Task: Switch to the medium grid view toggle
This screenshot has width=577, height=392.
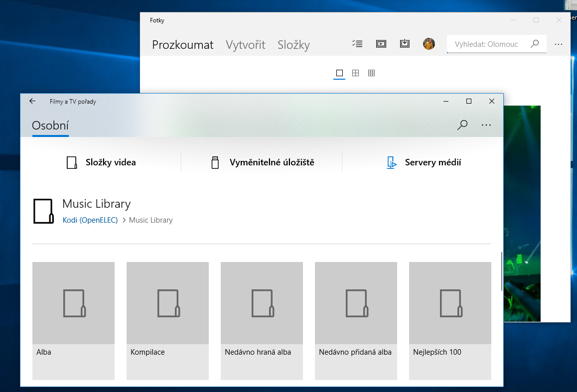Action: 355,73
